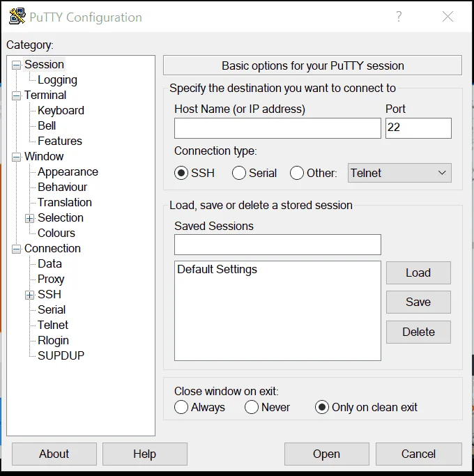This screenshot has height=476, width=474.
Task: Select Default Settings in the sessions list
Action: pos(217,269)
